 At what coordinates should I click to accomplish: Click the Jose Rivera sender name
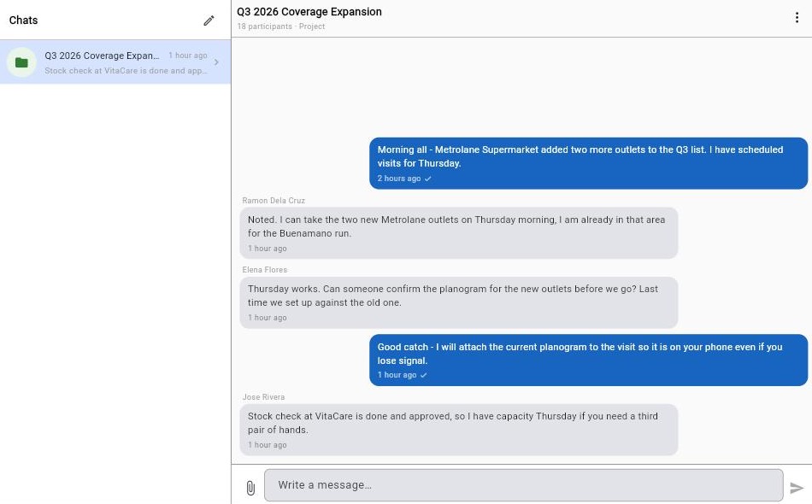pyautogui.click(x=263, y=397)
